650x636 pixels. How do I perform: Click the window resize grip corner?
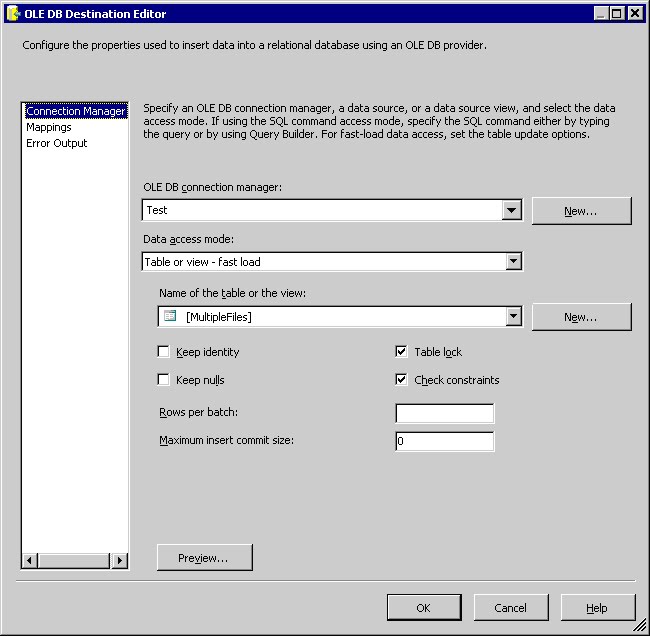click(x=641, y=625)
